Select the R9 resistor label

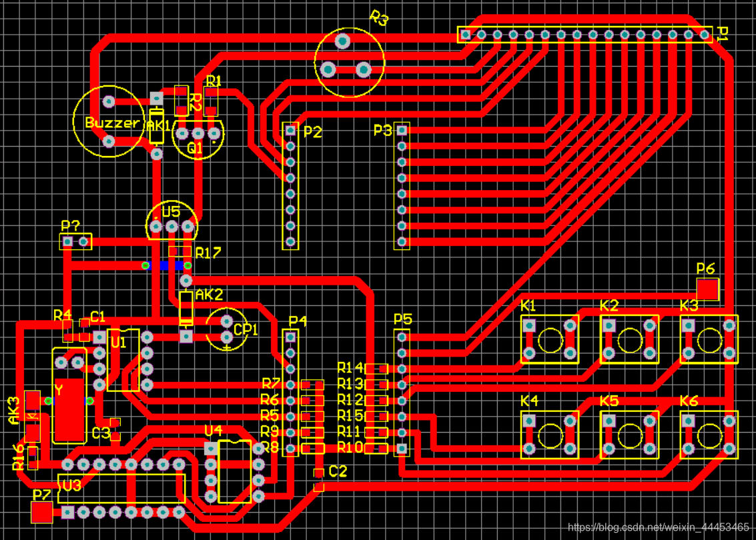point(270,431)
